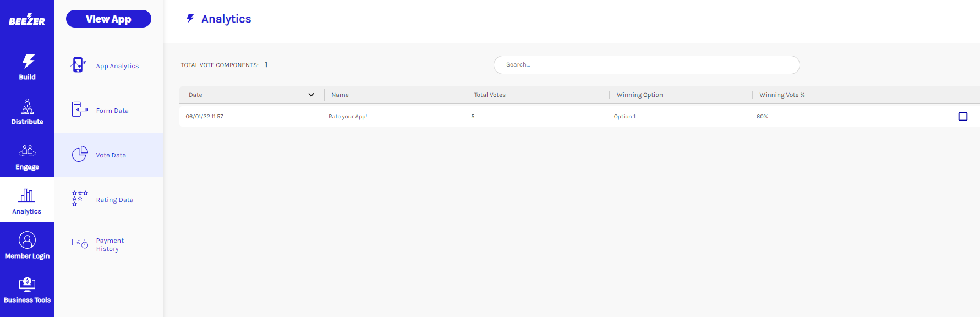Screen dimensions: 980x317
Task: Open Member Login user icon
Action: (x=27, y=240)
